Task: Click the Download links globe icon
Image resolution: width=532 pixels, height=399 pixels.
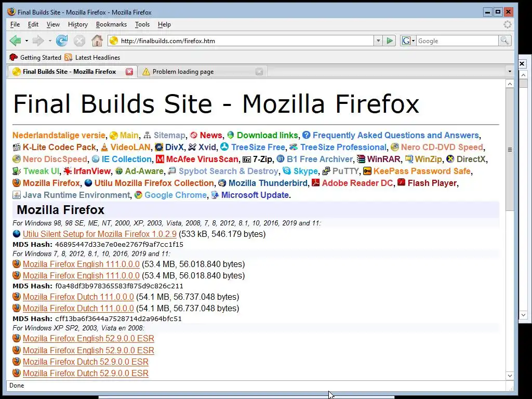Action: coord(231,135)
